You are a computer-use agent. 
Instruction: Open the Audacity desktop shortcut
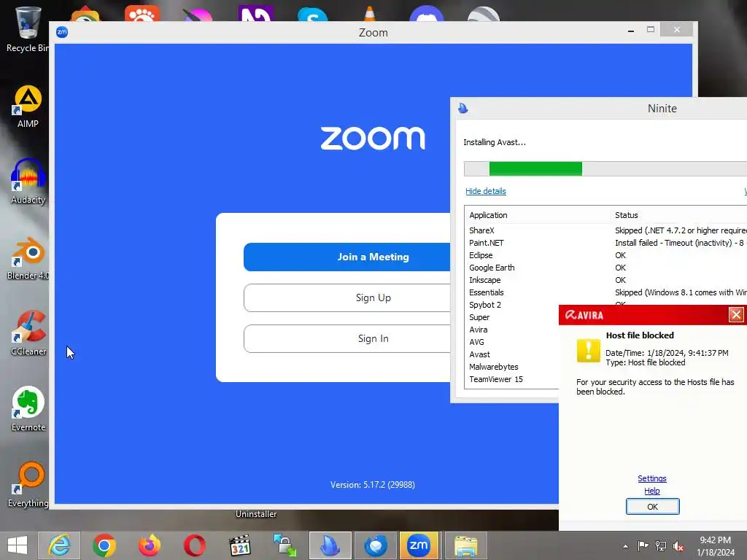(28, 182)
